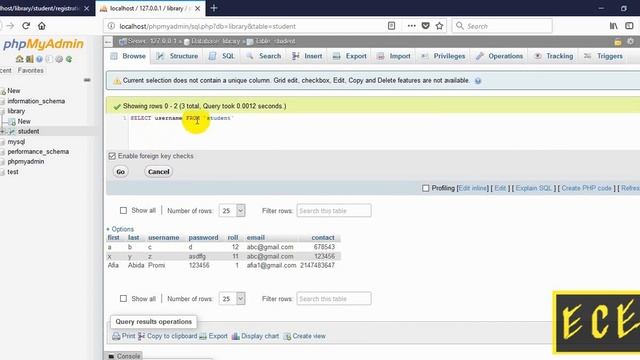Click the collapse panel icon left of Server breadcrumb
This screenshot has height=360, width=640.
click(108, 42)
